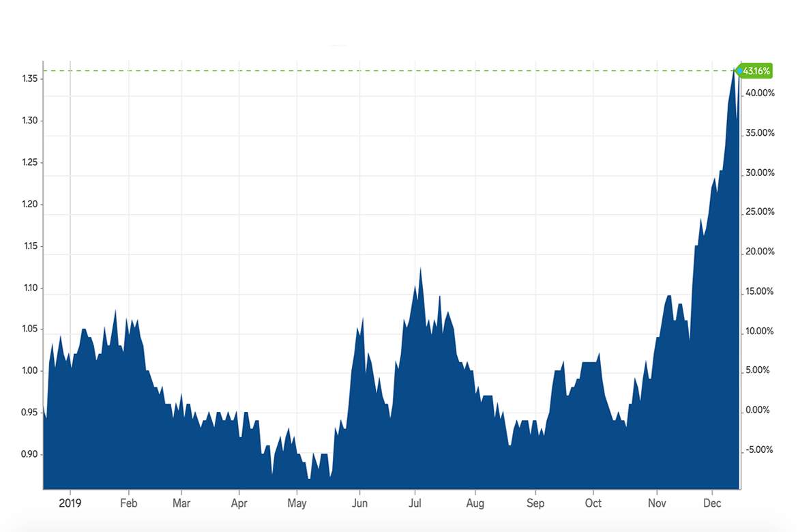The width and height of the screenshot is (798, 532).
Task: Click the 0.90 left axis label
Action: tap(29, 454)
